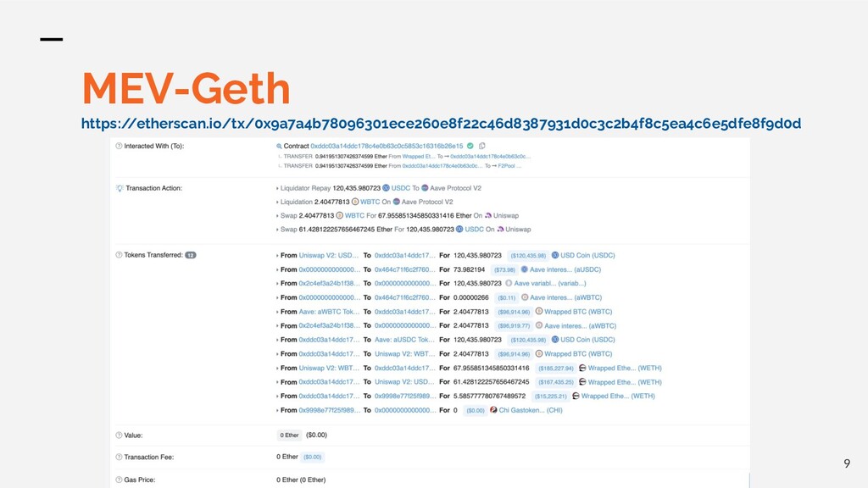Click the help icon next to Value
Screen dimensions: 868x488
coord(119,435)
